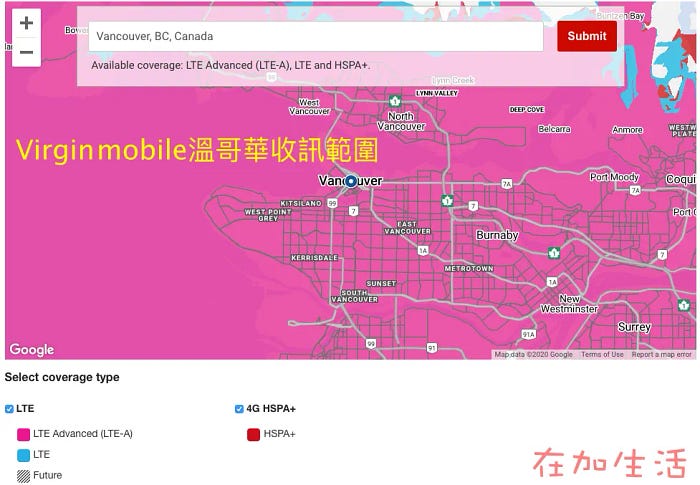Viewport: 700px width, 485px height.
Task: Click the Port Moody map label
Action: point(614,177)
